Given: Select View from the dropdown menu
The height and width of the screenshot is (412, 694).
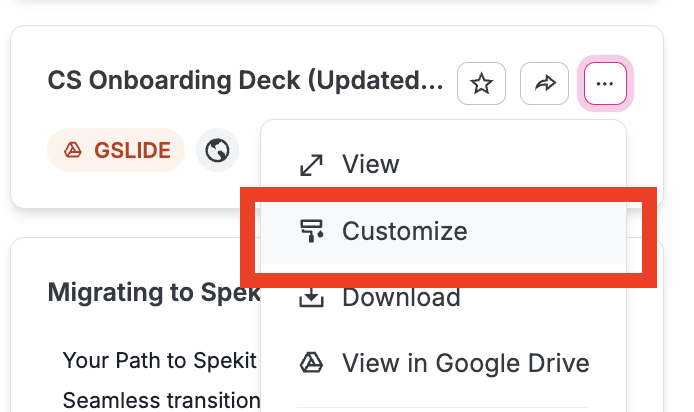Looking at the screenshot, I should click(443, 164).
